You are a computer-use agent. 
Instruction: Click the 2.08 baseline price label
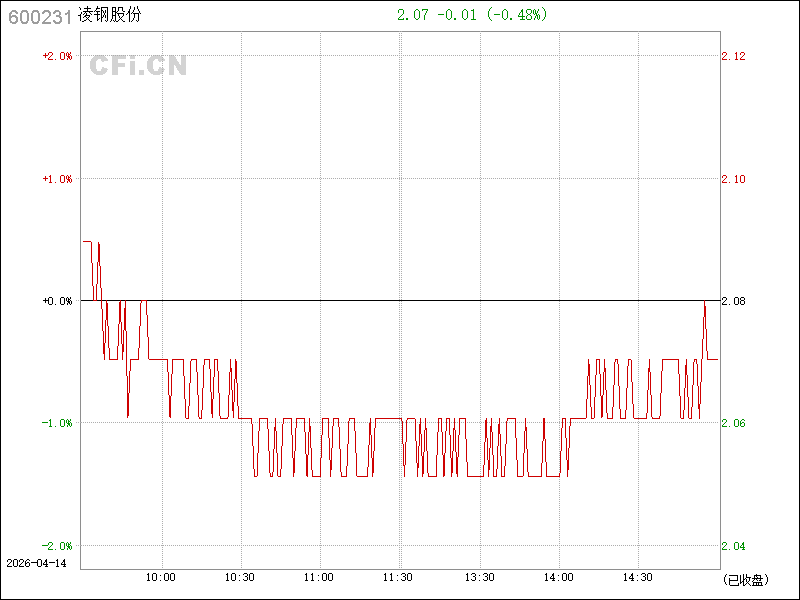[x=733, y=301]
